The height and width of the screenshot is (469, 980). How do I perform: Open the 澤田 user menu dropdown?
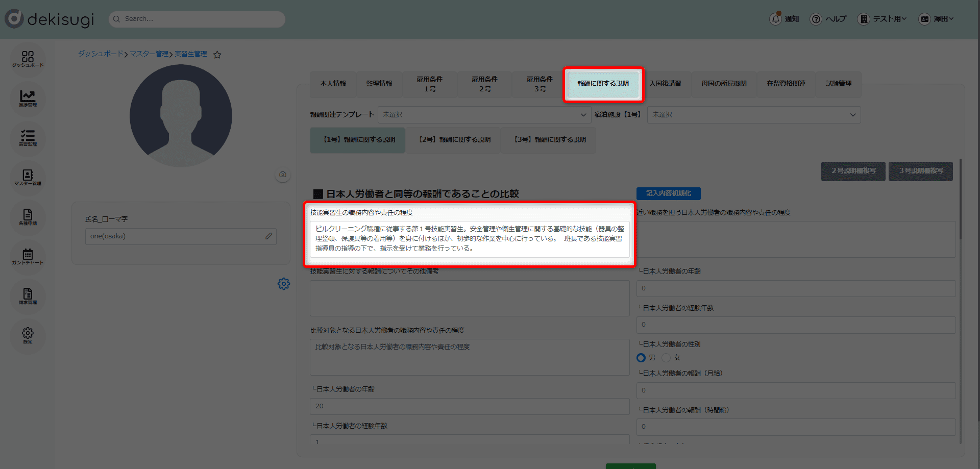(x=936, y=19)
